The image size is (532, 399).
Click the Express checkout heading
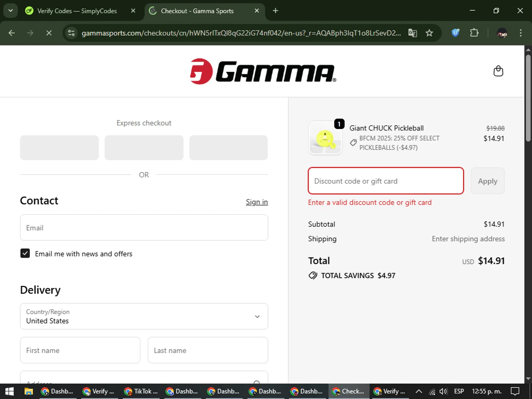click(x=144, y=123)
